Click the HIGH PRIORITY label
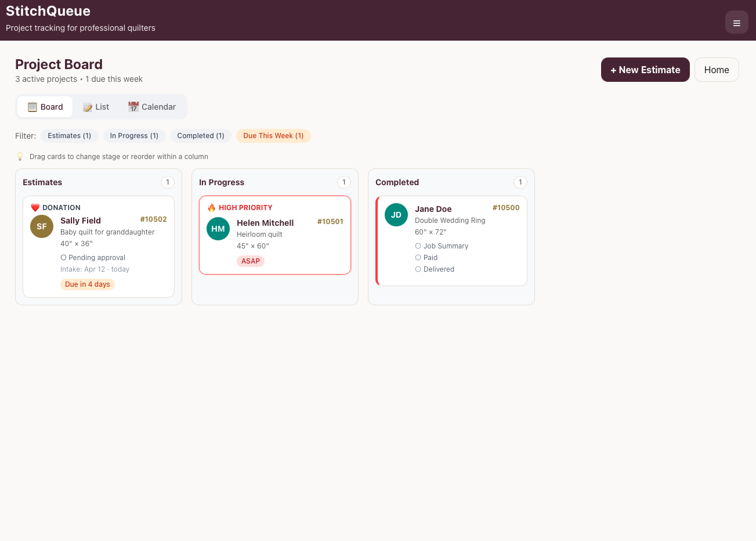The width and height of the screenshot is (756, 541). [245, 208]
